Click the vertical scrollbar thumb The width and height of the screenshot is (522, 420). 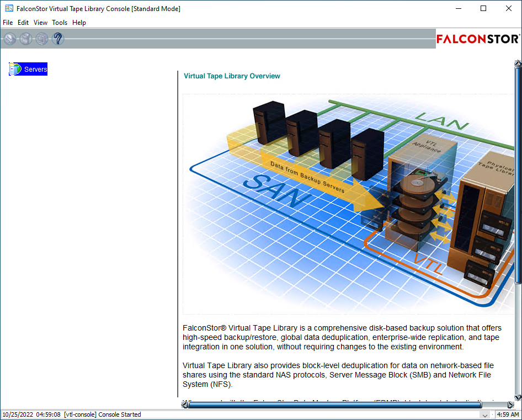tap(518, 175)
